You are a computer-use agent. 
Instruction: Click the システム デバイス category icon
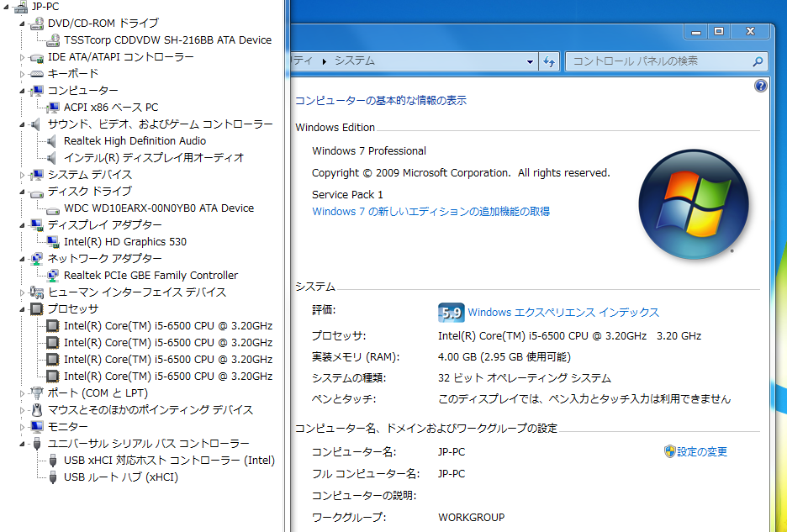click(37, 175)
